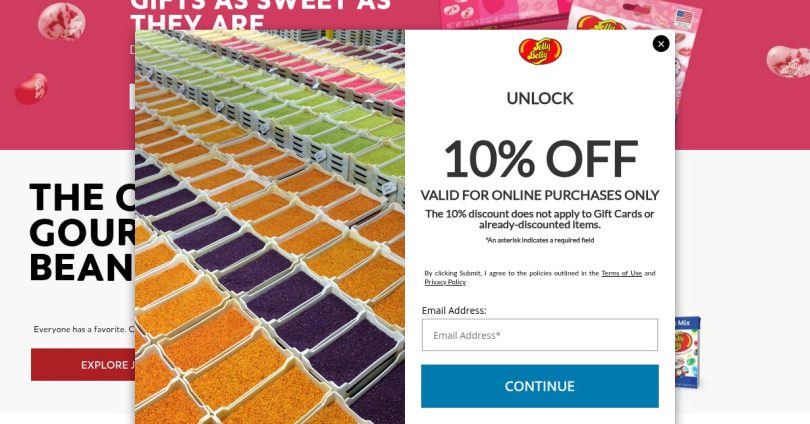Screen dimensions: 810x424
Task: Click the pink jelly bean at right edge
Action: click(x=788, y=61)
